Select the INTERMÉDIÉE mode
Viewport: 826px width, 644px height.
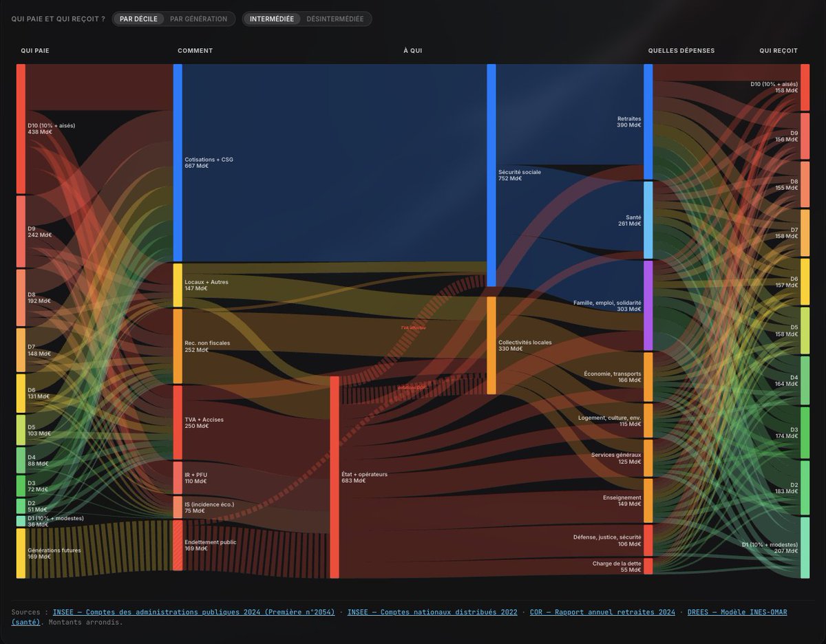(272, 19)
